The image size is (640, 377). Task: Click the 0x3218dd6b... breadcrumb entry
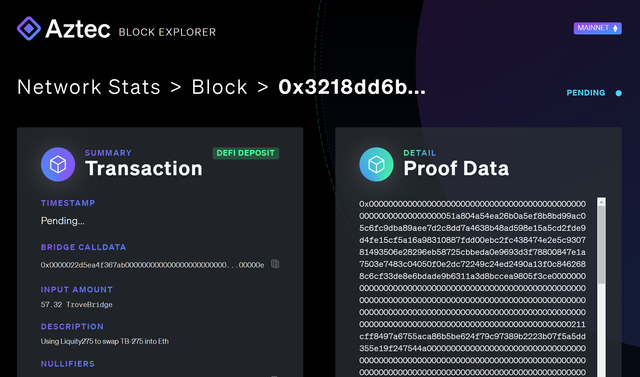(x=352, y=87)
